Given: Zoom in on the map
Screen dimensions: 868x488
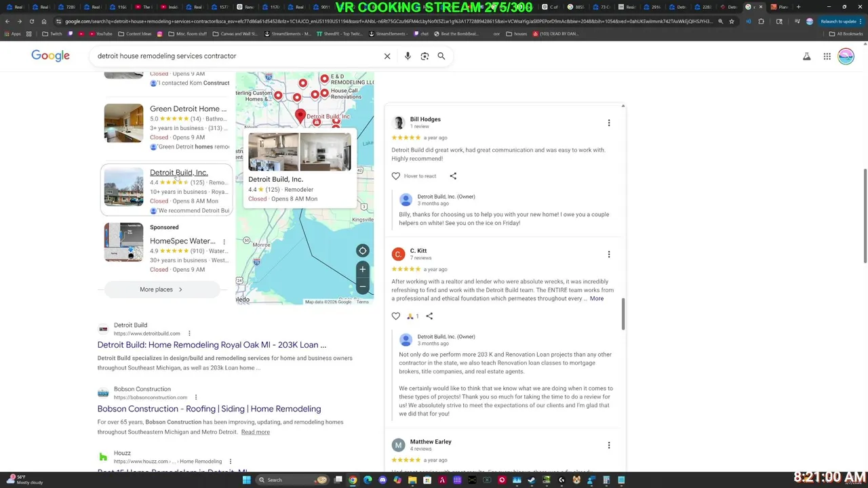Looking at the screenshot, I should pyautogui.click(x=363, y=269).
